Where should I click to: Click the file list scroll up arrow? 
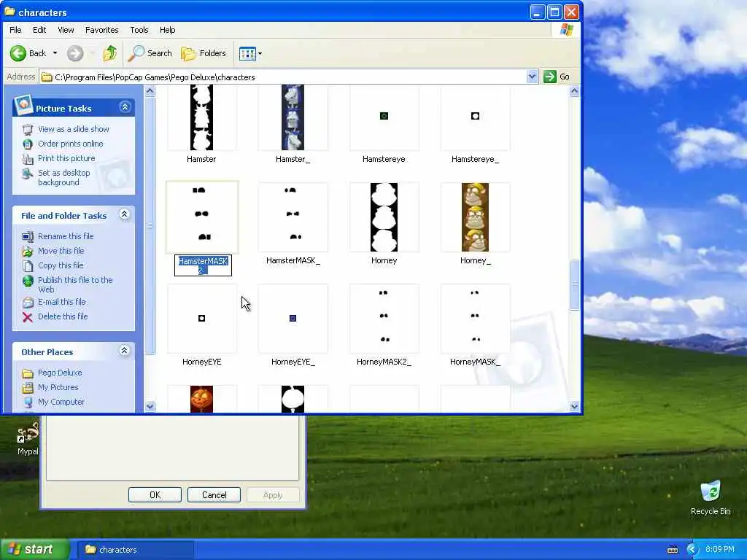pos(574,90)
